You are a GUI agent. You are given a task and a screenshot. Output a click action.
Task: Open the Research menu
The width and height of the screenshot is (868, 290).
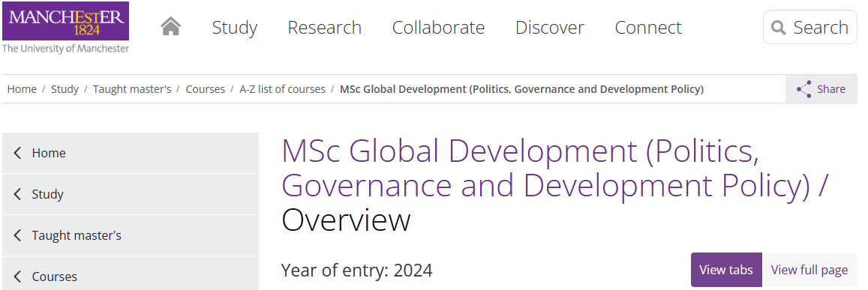tap(324, 27)
